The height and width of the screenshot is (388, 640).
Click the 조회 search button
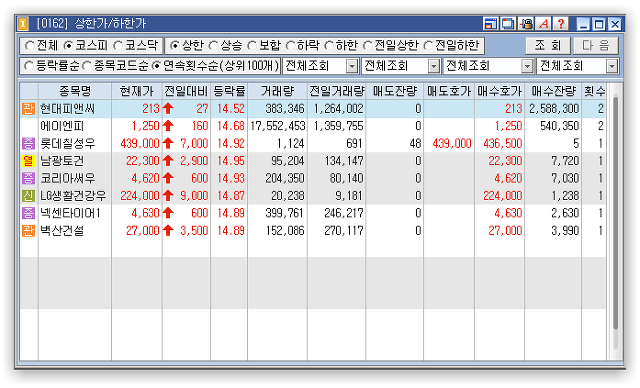coord(548,45)
